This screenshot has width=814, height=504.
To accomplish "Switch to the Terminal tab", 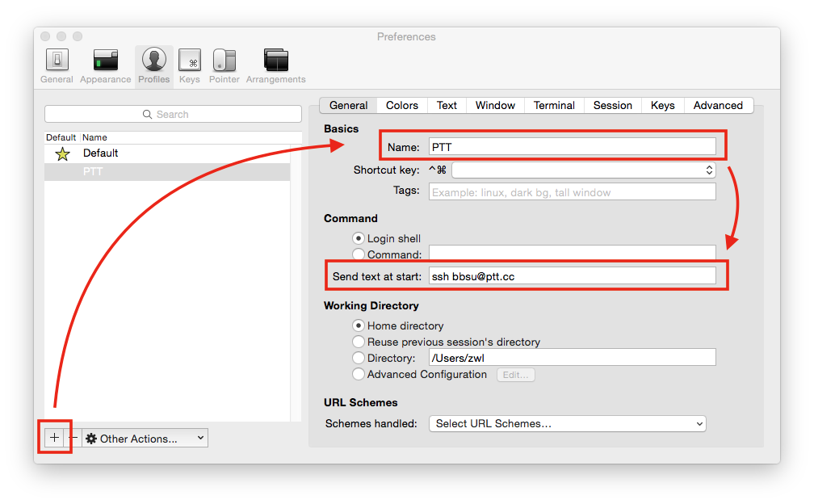I will click(x=554, y=105).
